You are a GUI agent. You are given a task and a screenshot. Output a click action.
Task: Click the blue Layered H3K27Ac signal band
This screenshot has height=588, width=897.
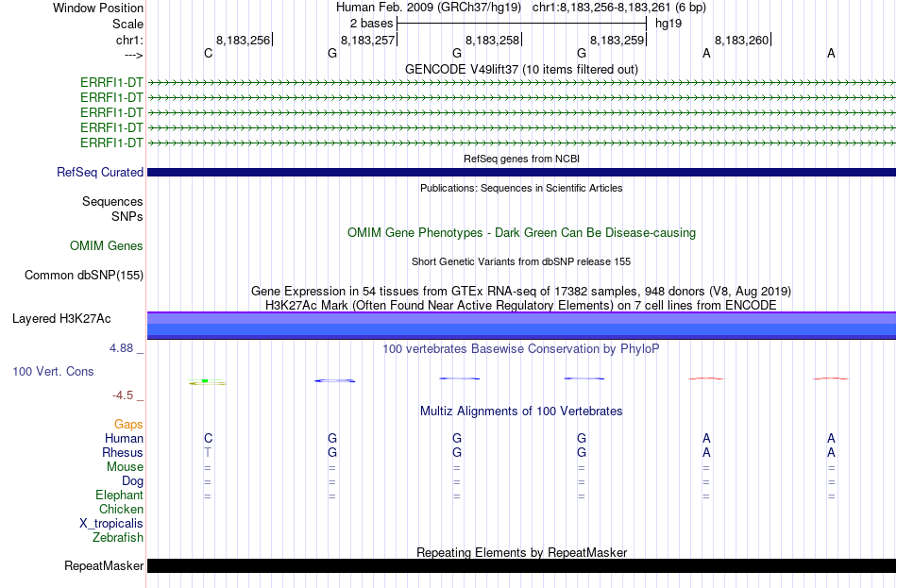(x=521, y=326)
